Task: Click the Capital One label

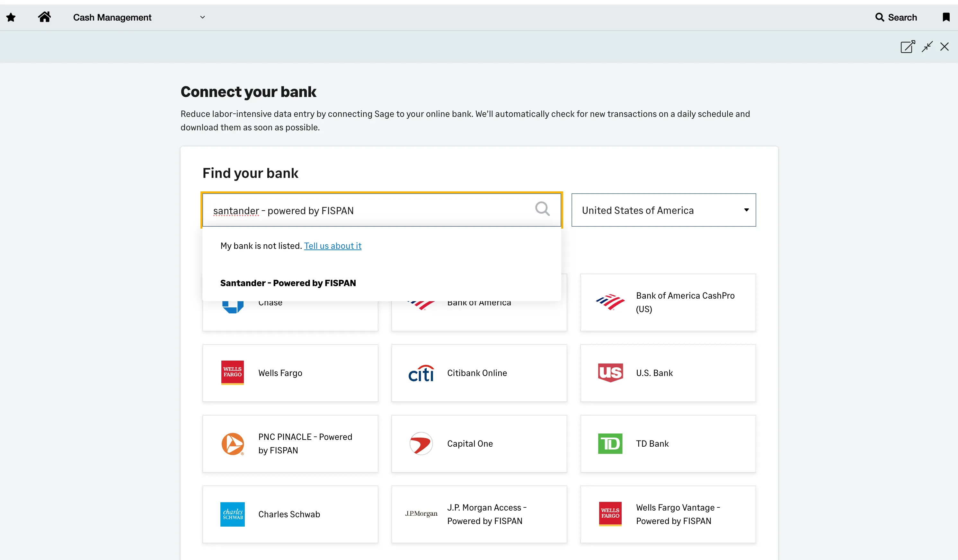Action: coord(470,444)
